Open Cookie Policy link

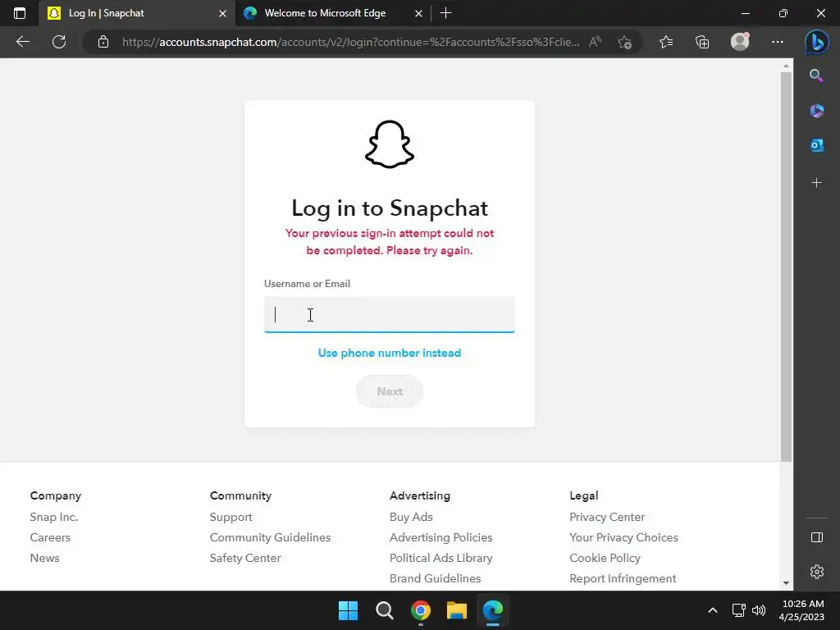[x=605, y=558]
